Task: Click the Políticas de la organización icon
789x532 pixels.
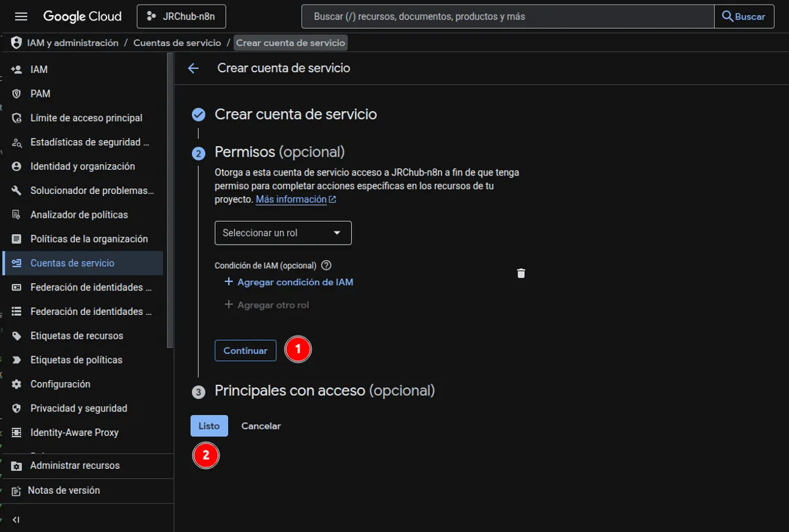Action: (x=17, y=239)
